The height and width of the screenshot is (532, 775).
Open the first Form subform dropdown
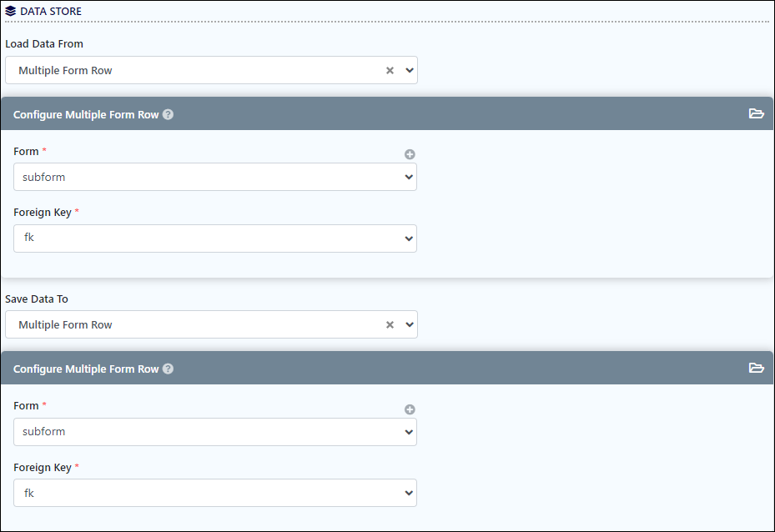point(215,177)
